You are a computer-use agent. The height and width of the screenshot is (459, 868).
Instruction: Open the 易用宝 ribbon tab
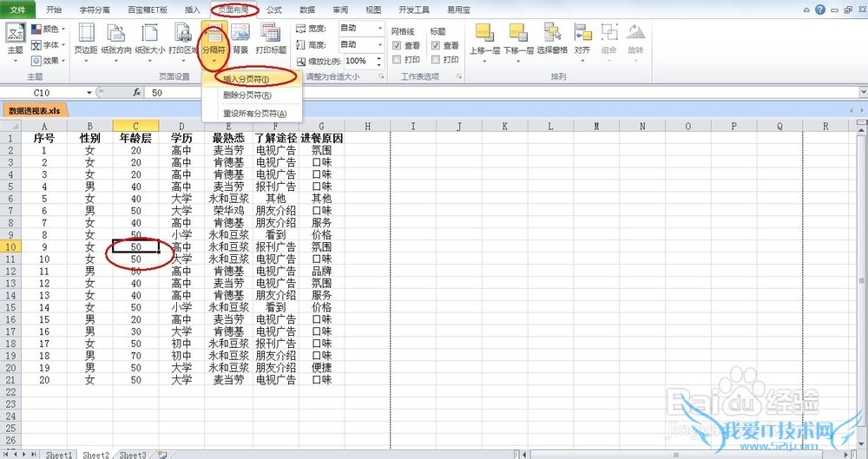pyautogui.click(x=458, y=10)
